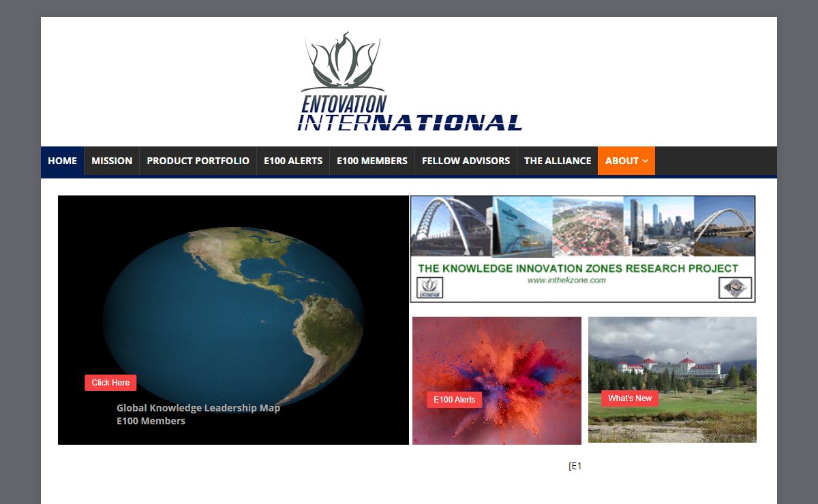
Task: Navigate to FELLOW ADVISORS
Action: coord(466,161)
